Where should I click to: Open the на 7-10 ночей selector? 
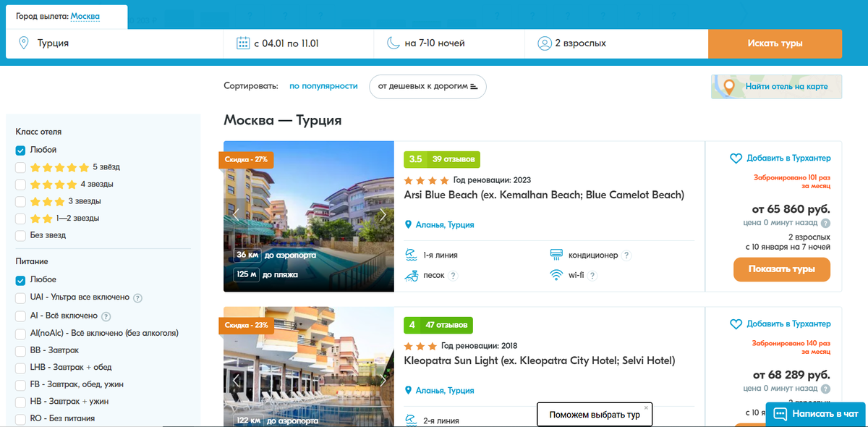click(449, 43)
